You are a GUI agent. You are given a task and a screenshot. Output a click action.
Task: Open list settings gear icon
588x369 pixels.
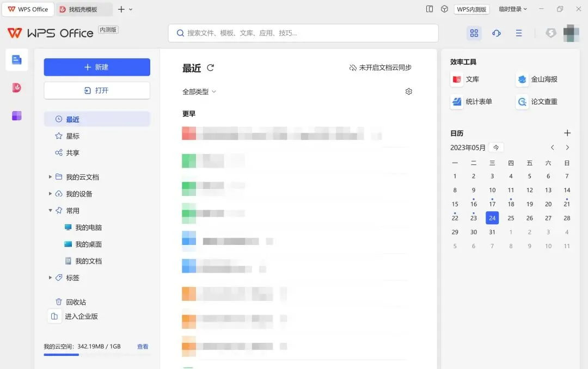point(409,91)
